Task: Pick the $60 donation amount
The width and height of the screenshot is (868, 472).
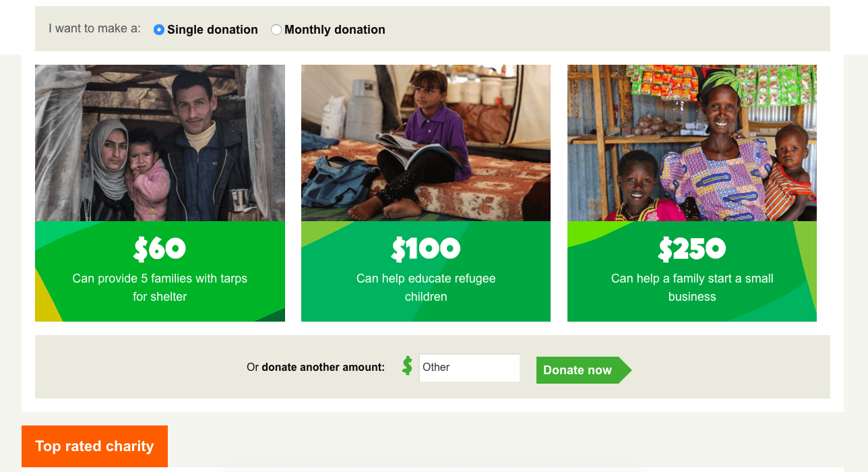Action: coord(160,249)
